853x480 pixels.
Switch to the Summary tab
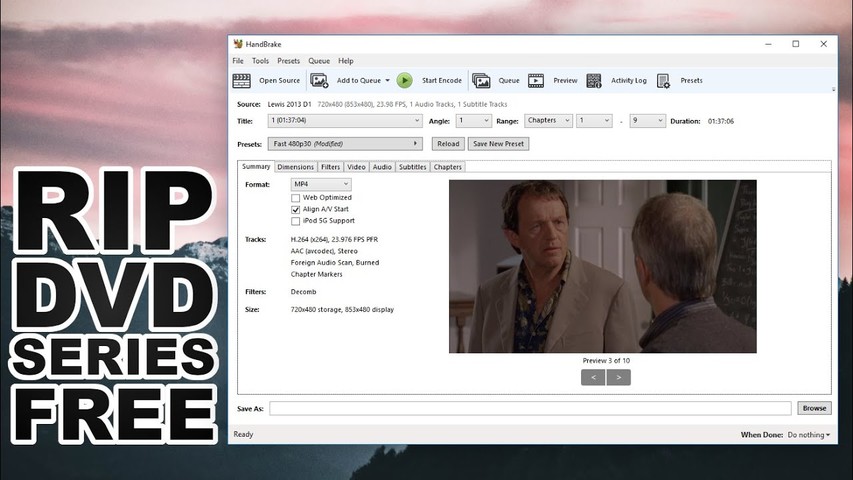256,167
